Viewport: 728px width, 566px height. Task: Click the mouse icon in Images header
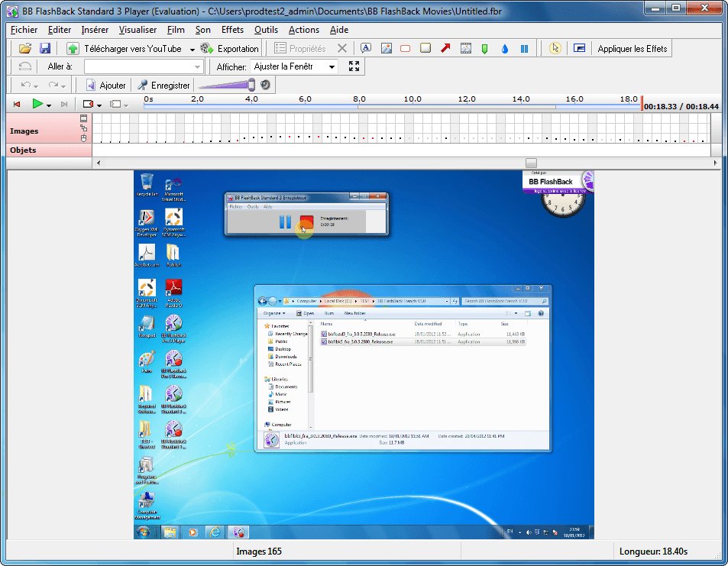(83, 138)
